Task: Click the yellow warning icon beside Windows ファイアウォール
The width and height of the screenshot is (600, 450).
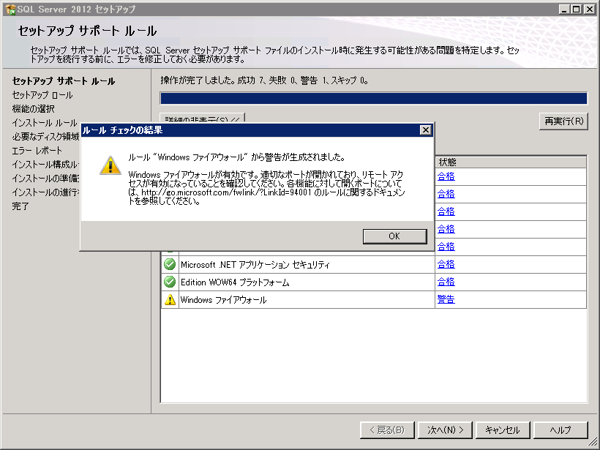Action: pyautogui.click(x=170, y=300)
